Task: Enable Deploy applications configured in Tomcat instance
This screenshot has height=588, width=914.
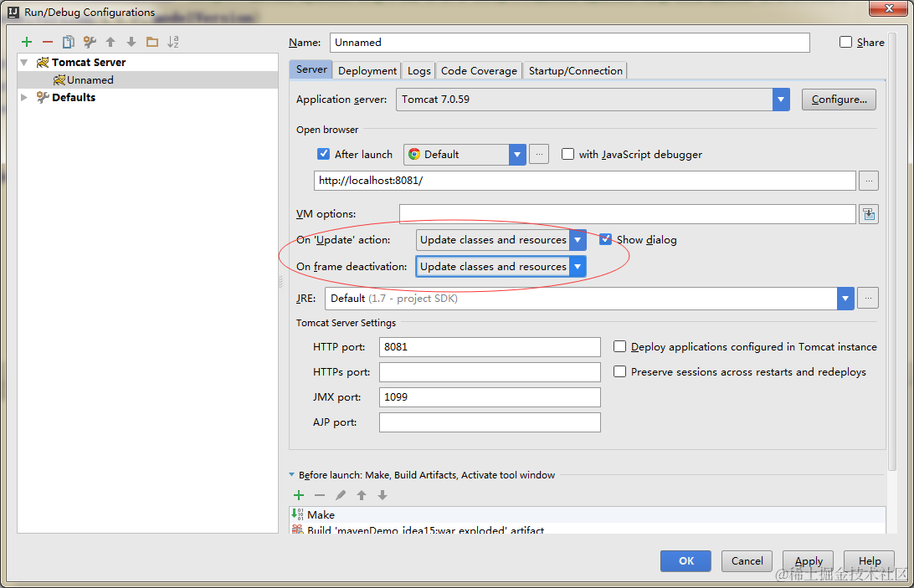Action: coord(619,347)
